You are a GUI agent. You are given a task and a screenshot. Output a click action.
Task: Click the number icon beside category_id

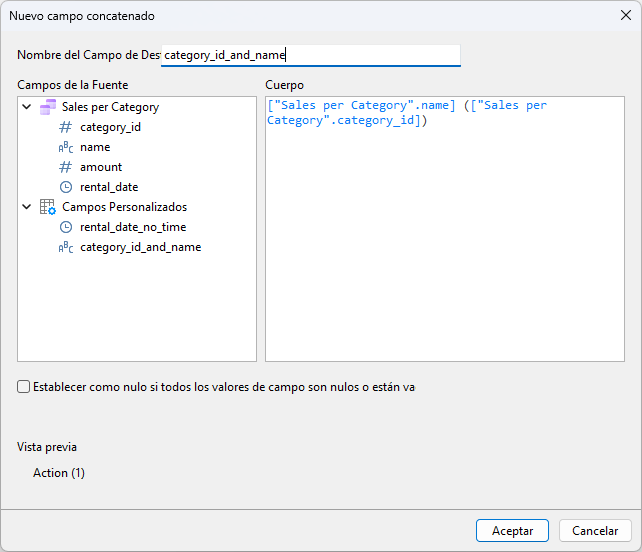(66, 127)
